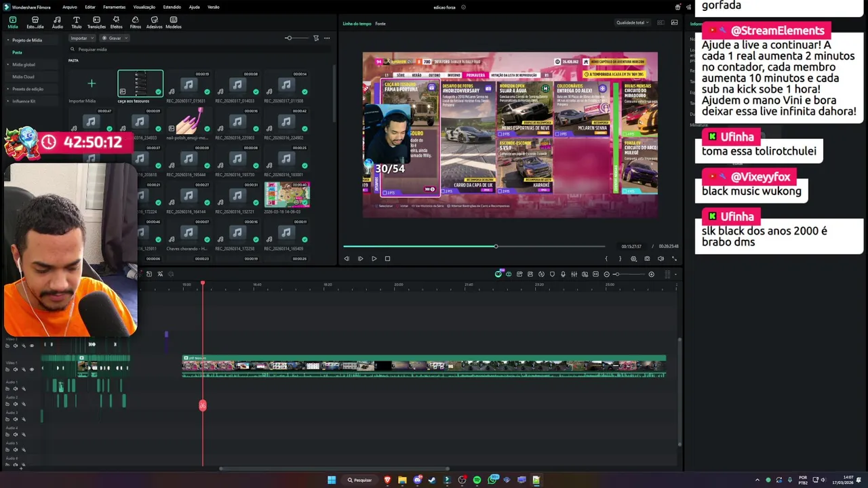Open the Gravar dropdown
Viewport: 868px width, 488px height.
point(115,38)
